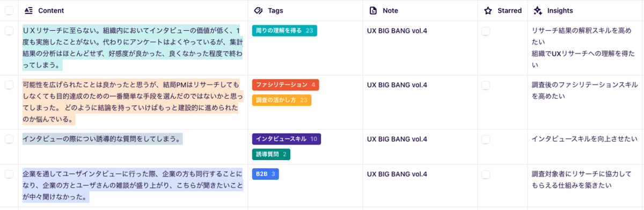
Task: Click the red ファシリテーション tag
Action: pos(286,85)
